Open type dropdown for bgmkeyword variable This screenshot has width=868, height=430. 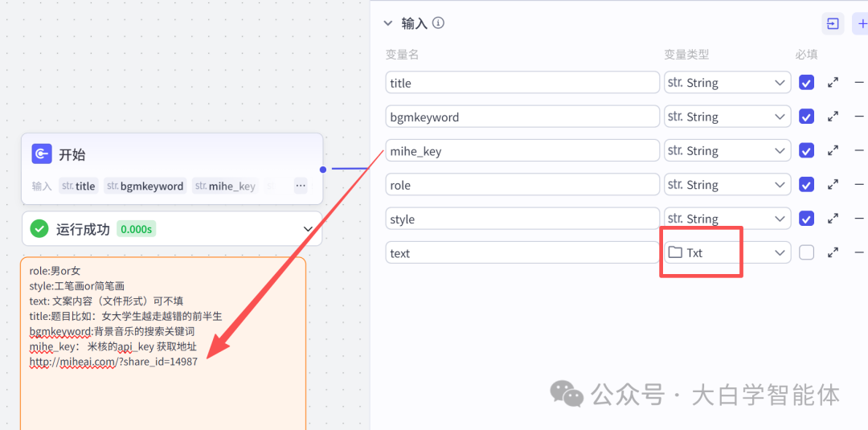[x=727, y=117]
